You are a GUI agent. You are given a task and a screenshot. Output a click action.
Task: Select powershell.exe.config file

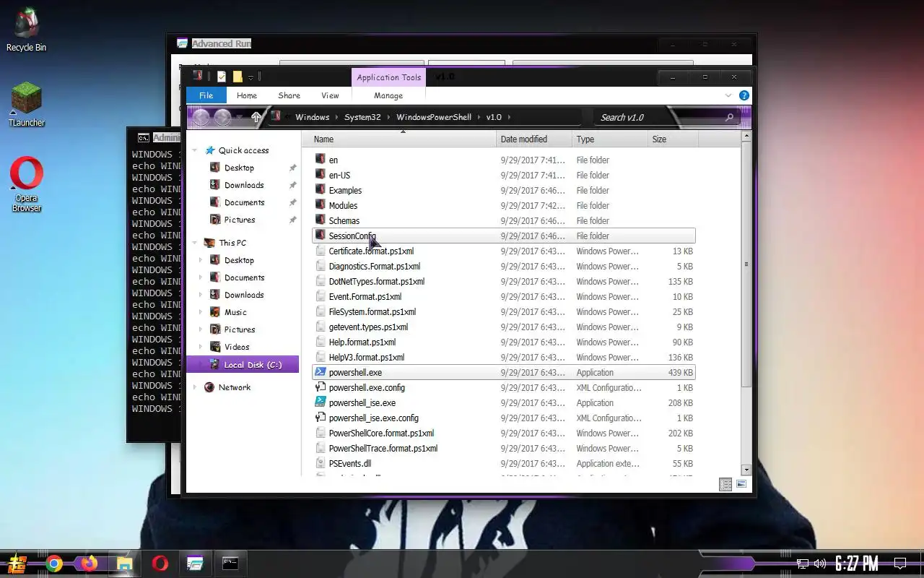click(x=504, y=388)
